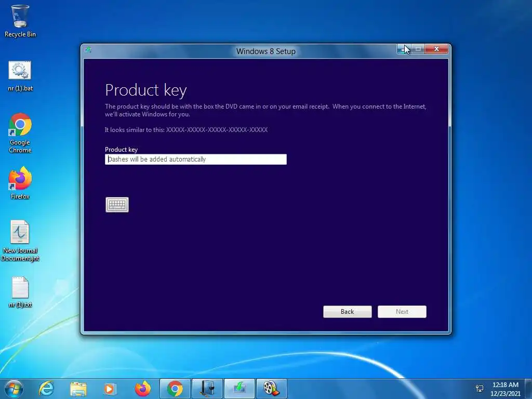Open the clock showing 12:18 AM
The height and width of the screenshot is (399, 532).
pyautogui.click(x=505, y=389)
